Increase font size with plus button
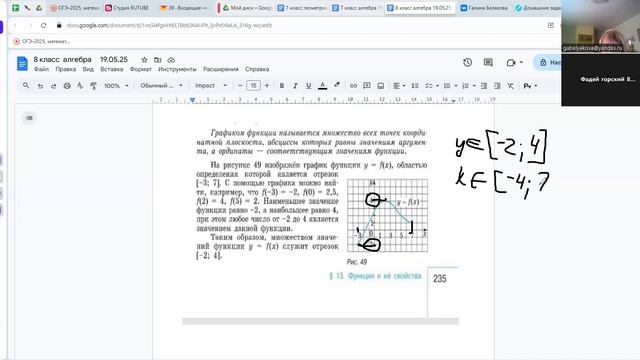 click(267, 86)
